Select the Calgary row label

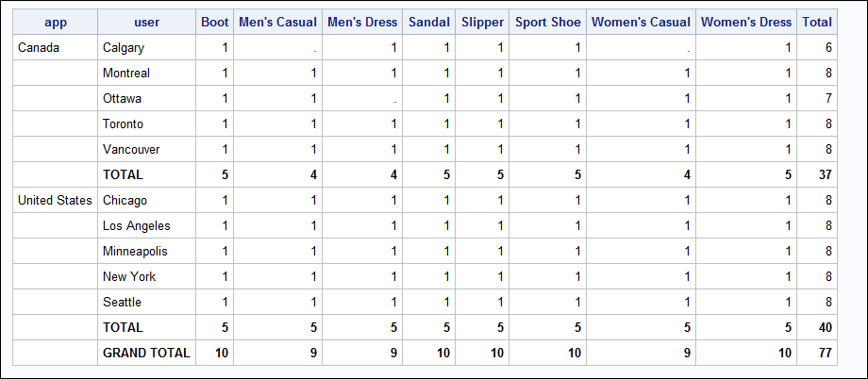125,48
